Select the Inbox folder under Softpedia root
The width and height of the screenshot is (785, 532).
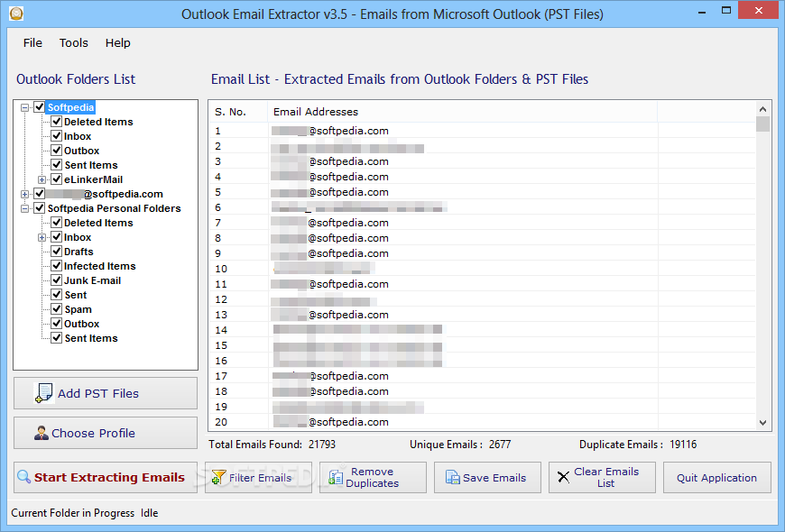[78, 136]
